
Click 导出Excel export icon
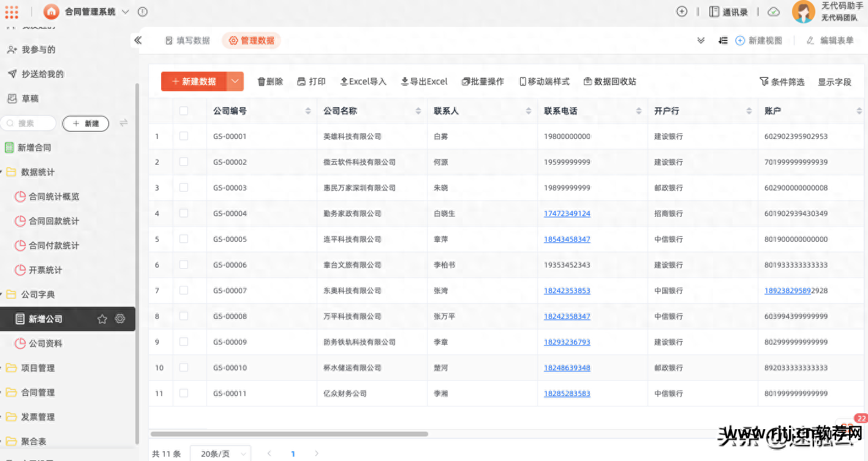(x=405, y=81)
